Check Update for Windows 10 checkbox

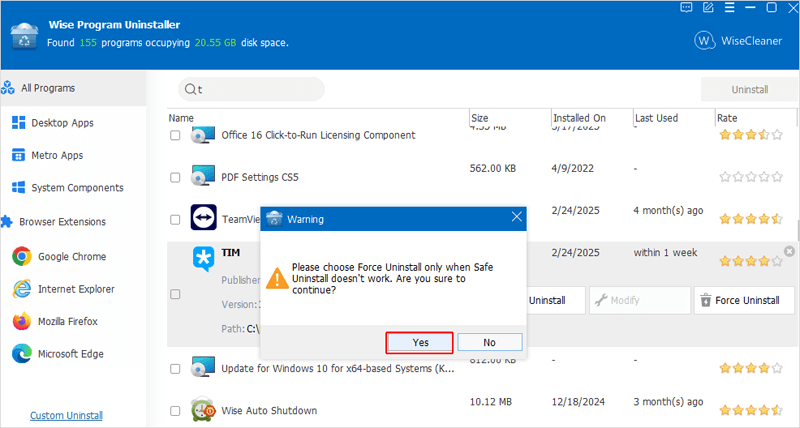(175, 369)
